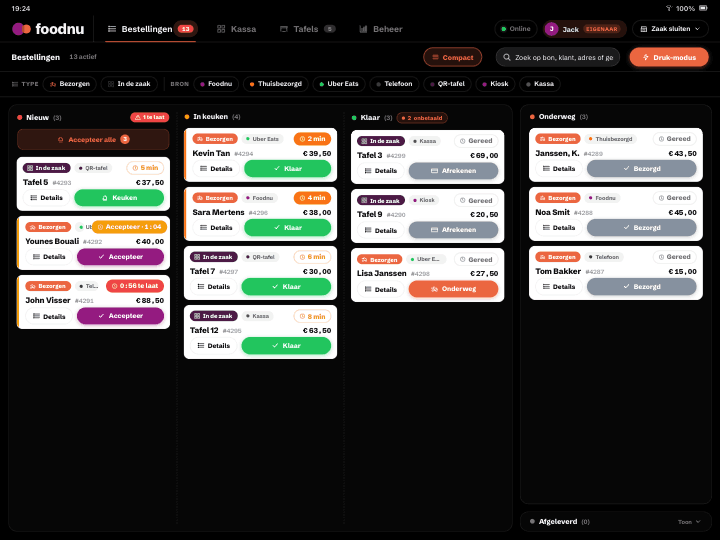The width and height of the screenshot is (720, 540).
Task: Mark Tafel 7 as Klaar
Action: coord(286,287)
